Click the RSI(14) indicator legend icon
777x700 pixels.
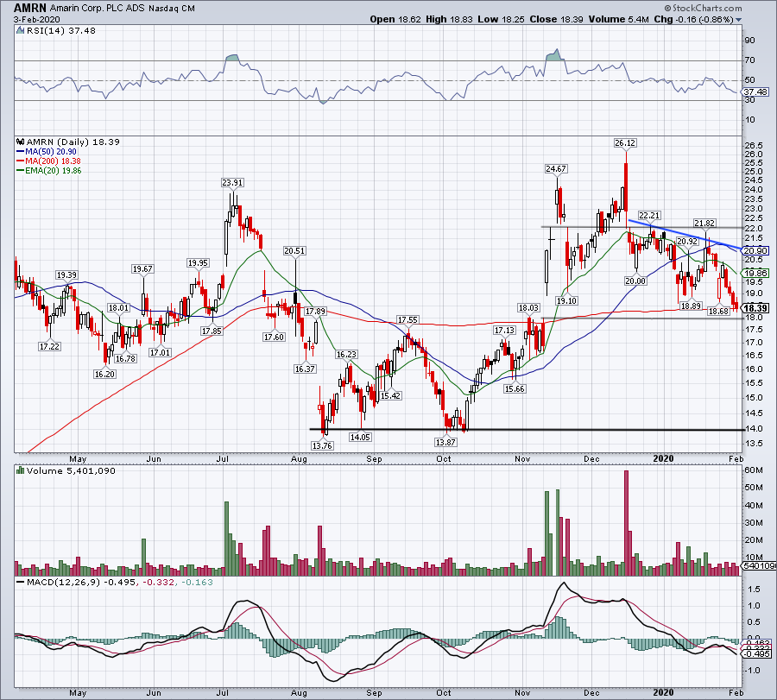[20, 30]
